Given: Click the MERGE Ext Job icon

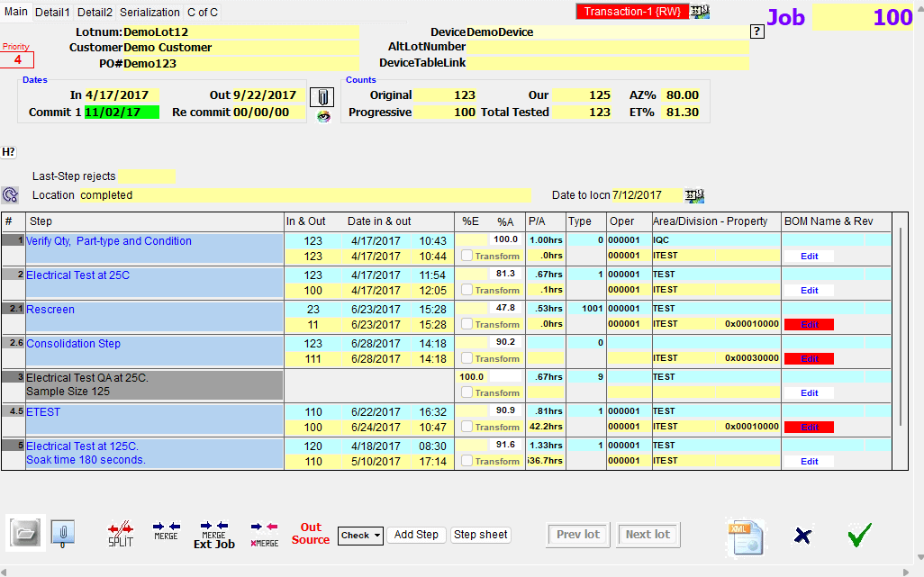Looking at the screenshot, I should [213, 534].
